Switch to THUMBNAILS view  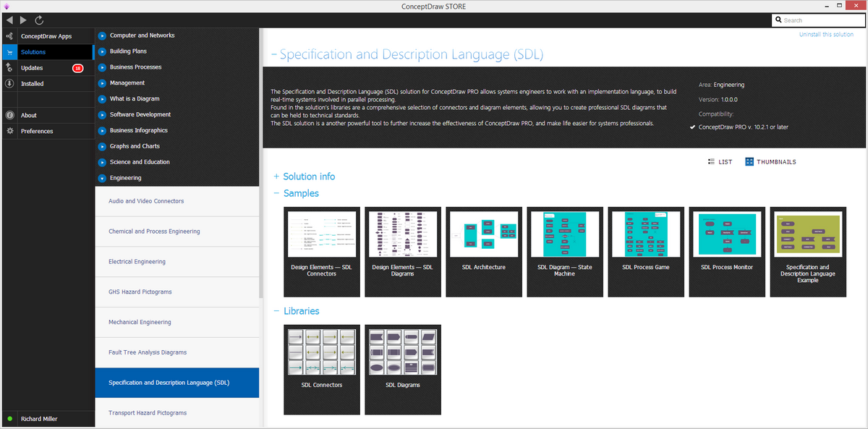776,162
